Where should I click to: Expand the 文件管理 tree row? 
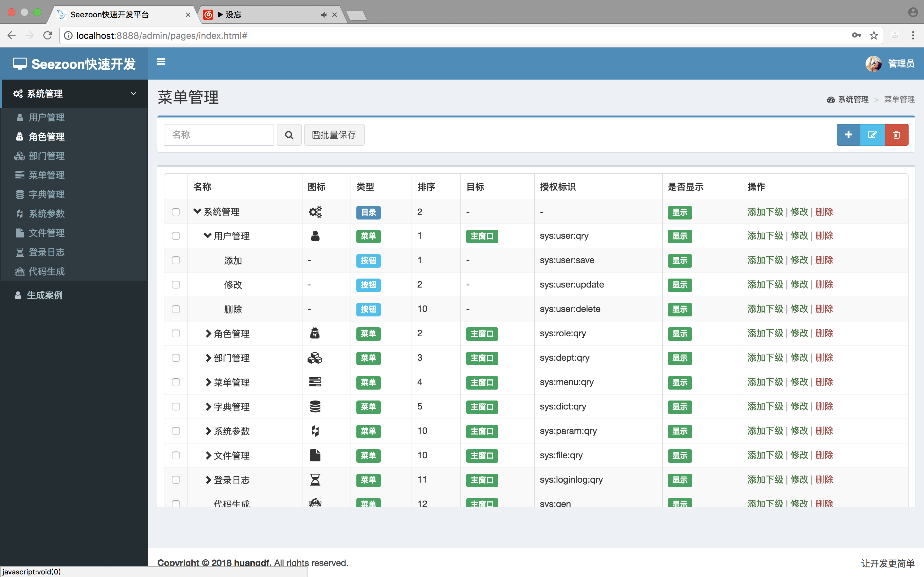208,456
